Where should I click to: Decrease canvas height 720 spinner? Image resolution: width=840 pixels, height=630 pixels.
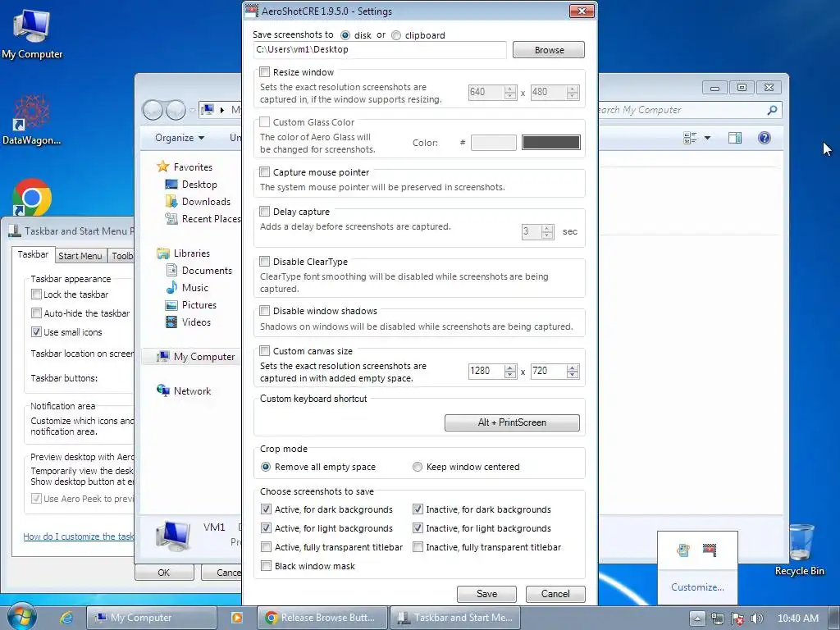572,374
